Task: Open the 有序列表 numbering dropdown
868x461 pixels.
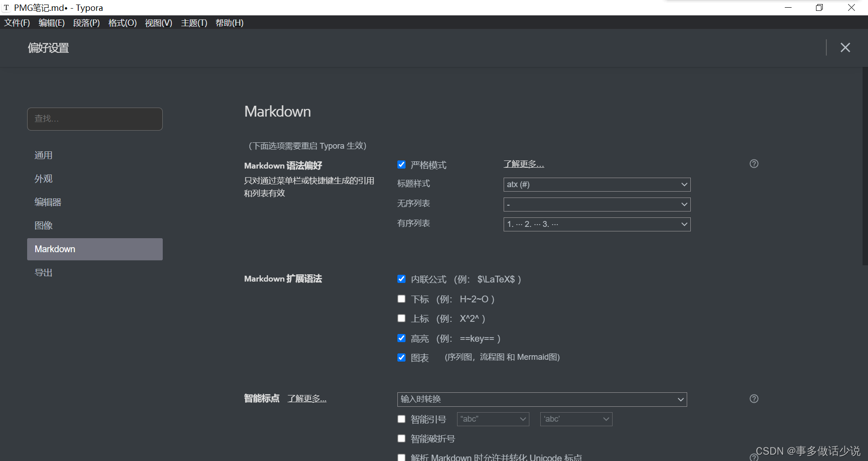Action: click(x=597, y=224)
